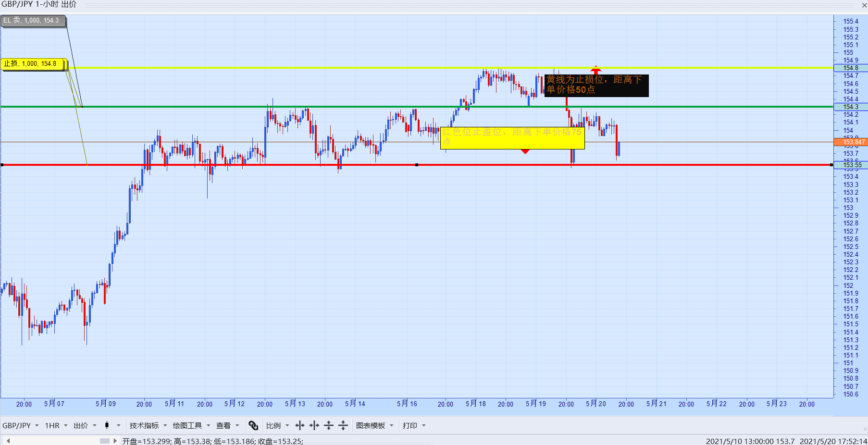This screenshot has height=445, width=868.
Task: Select the candlestick chart type icon
Action: pos(107,425)
